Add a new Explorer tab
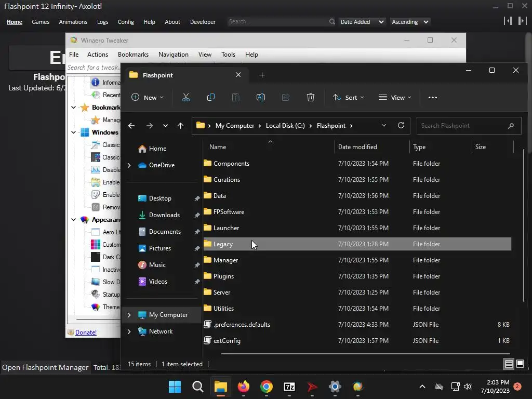 [x=262, y=75]
